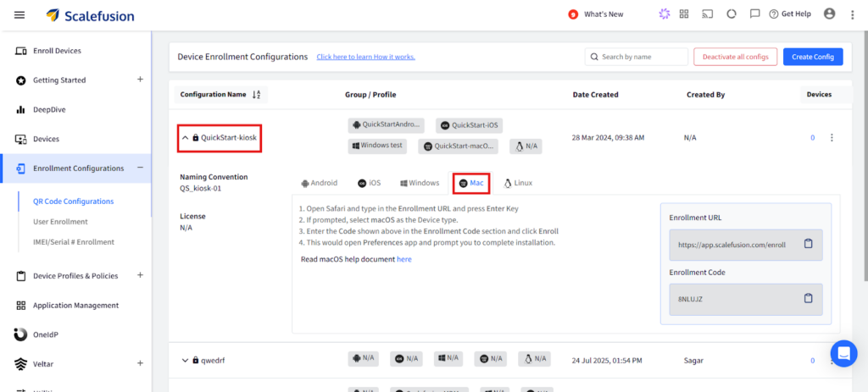The height and width of the screenshot is (392, 868).
Task: Expand Device Profiles & Policies plus icon
Action: 140,275
